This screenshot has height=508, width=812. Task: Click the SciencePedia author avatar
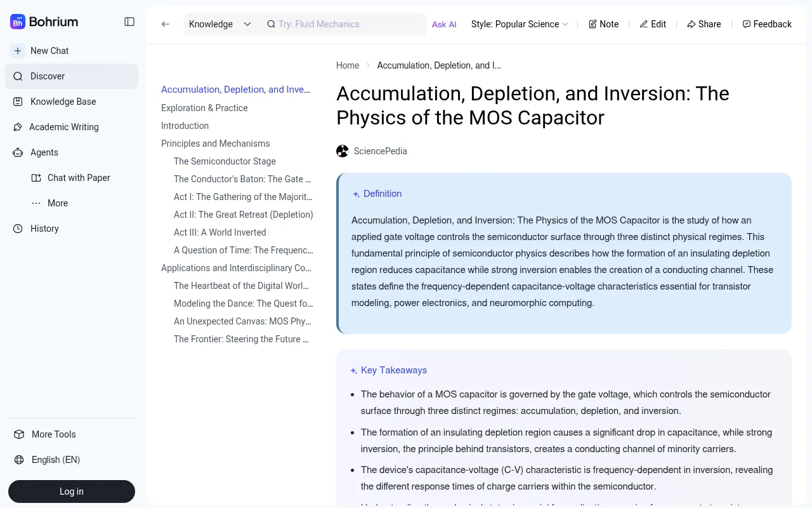point(343,151)
